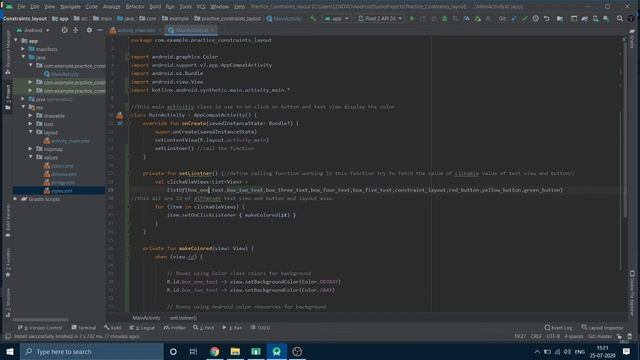This screenshot has height=360, width=640.
Task: Expand the mipmap folder
Action: tap(31, 149)
